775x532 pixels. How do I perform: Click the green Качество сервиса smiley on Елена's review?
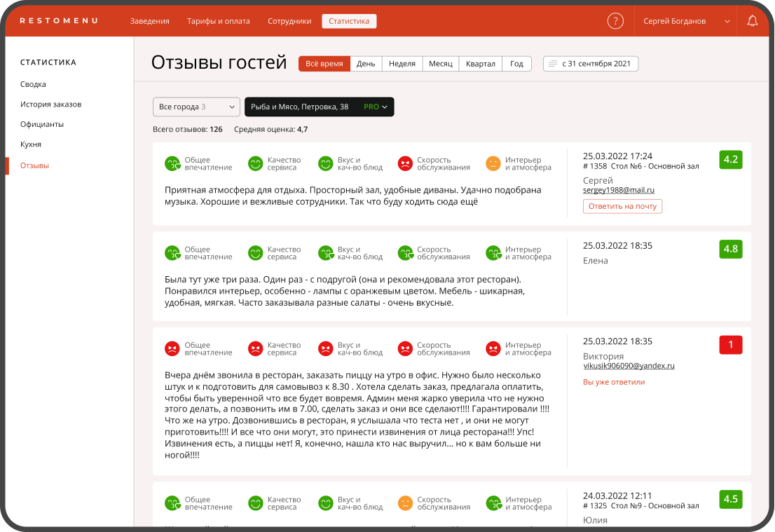[254, 252]
